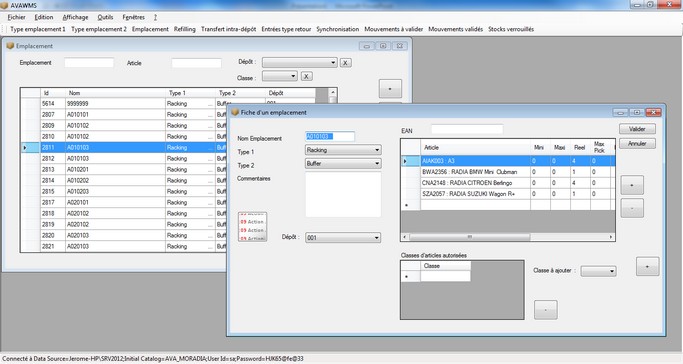Select SZA2057 RADIA SUZUKI Wagon R+ row
683x364 pixels.
508,194
